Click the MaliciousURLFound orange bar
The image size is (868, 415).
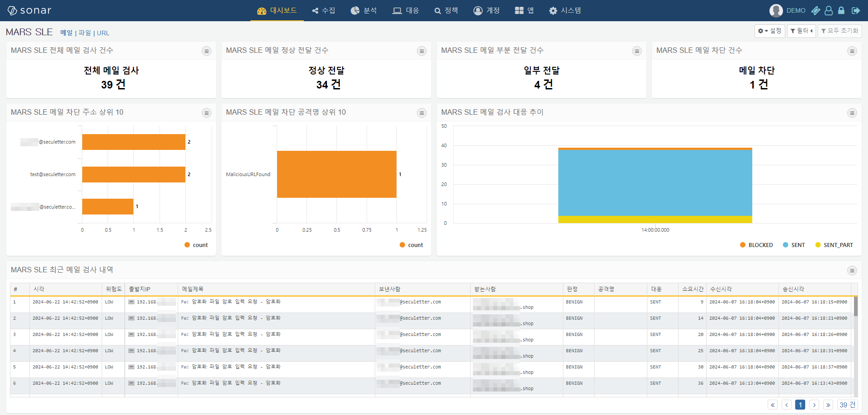[337, 174]
